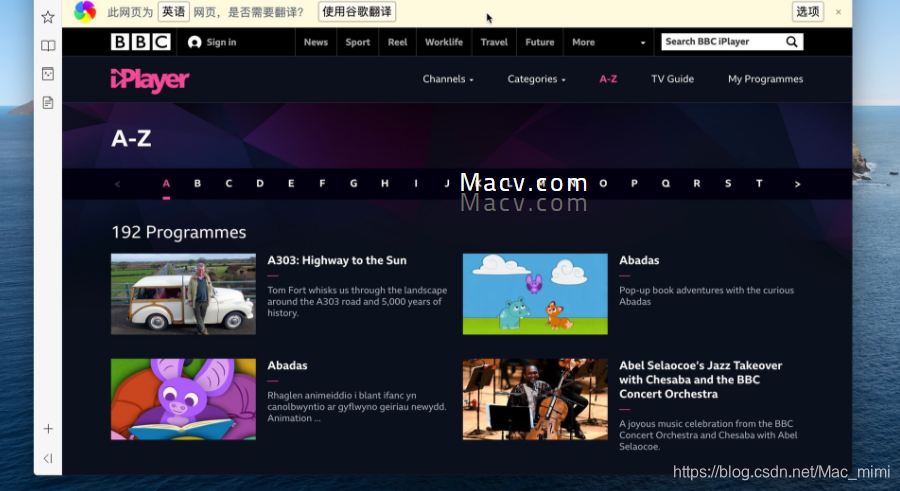Select letter T tab
900x491 pixels.
[759, 184]
